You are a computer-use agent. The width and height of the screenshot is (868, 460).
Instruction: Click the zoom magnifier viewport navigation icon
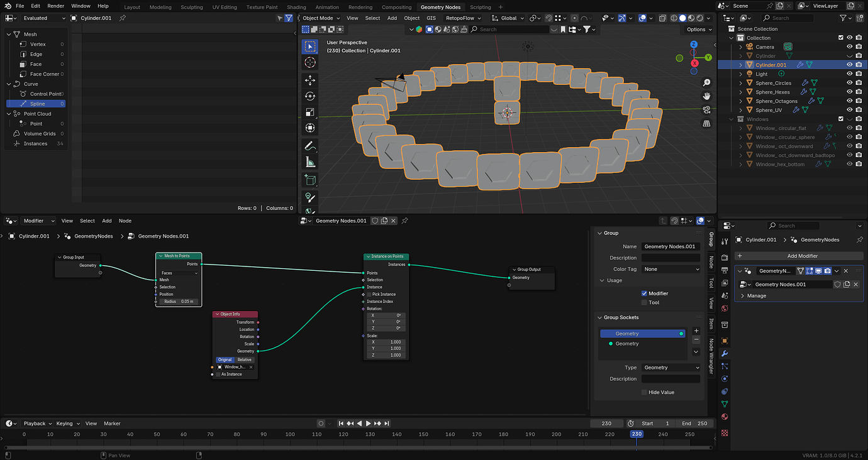pos(706,83)
